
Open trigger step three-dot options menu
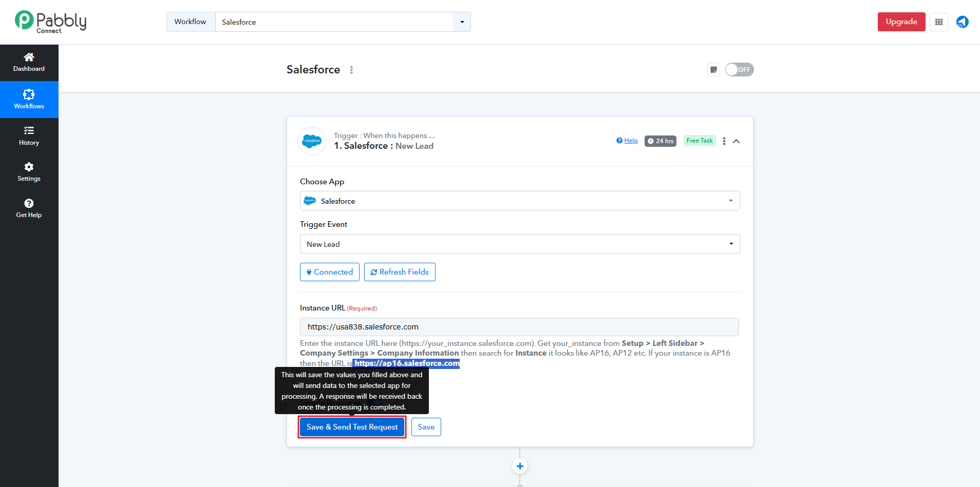[x=724, y=141]
